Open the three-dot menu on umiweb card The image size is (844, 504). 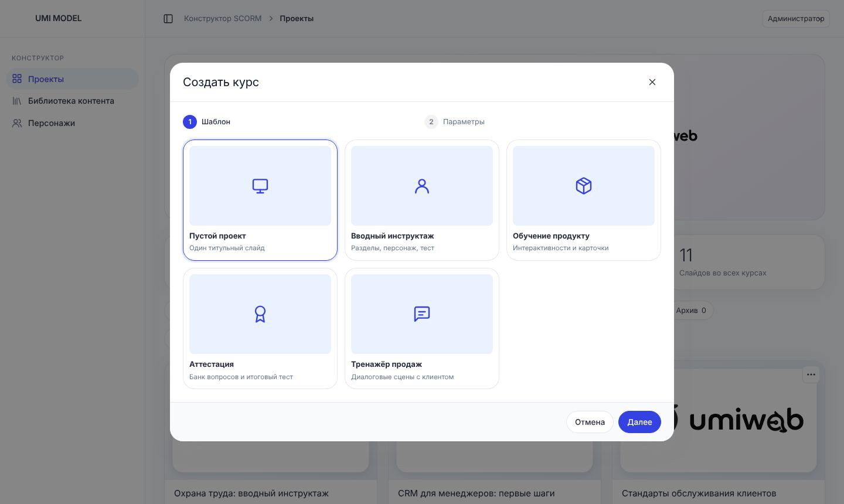click(811, 374)
